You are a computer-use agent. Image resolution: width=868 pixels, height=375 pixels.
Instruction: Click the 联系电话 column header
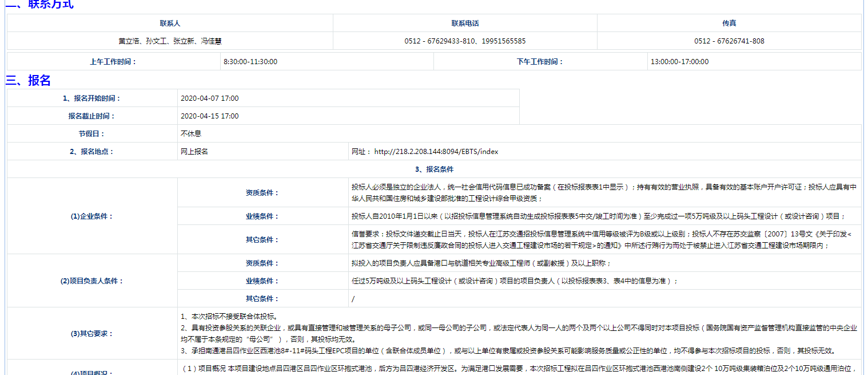pyautogui.click(x=465, y=23)
